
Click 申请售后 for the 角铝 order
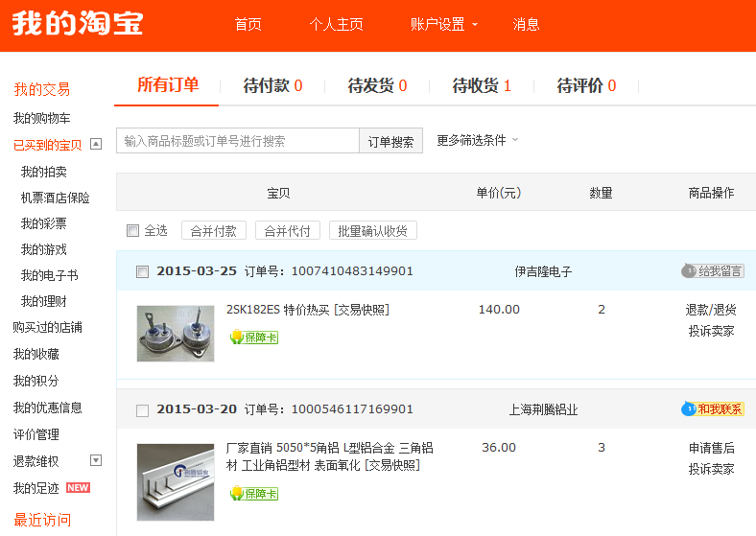pyautogui.click(x=711, y=448)
